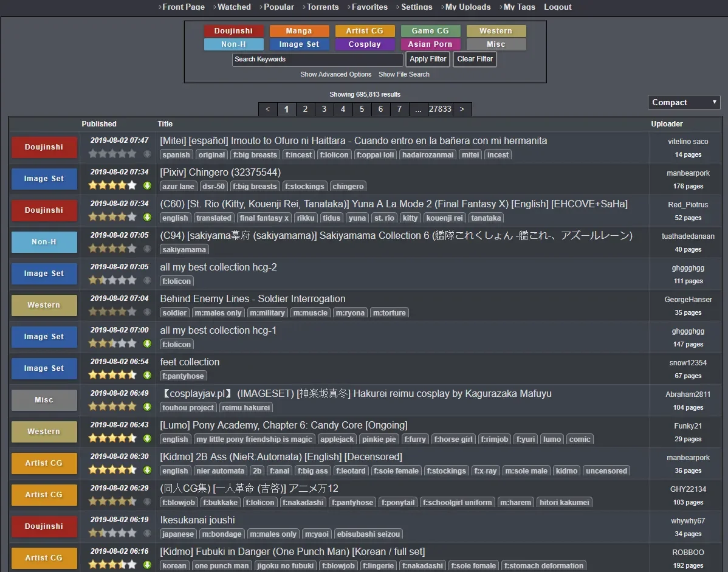Click the Non-H badge on the Sakiyamama Collection row

pyautogui.click(x=44, y=242)
